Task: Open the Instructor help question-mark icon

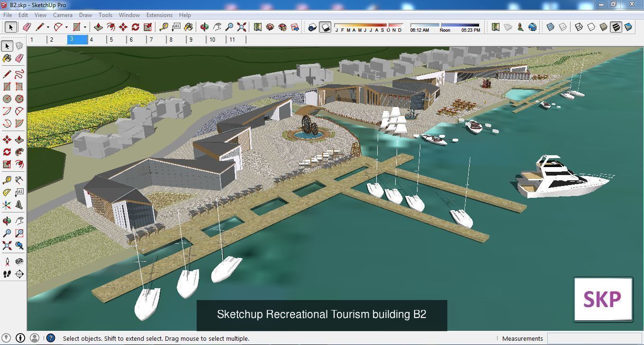Action: [x=51, y=338]
